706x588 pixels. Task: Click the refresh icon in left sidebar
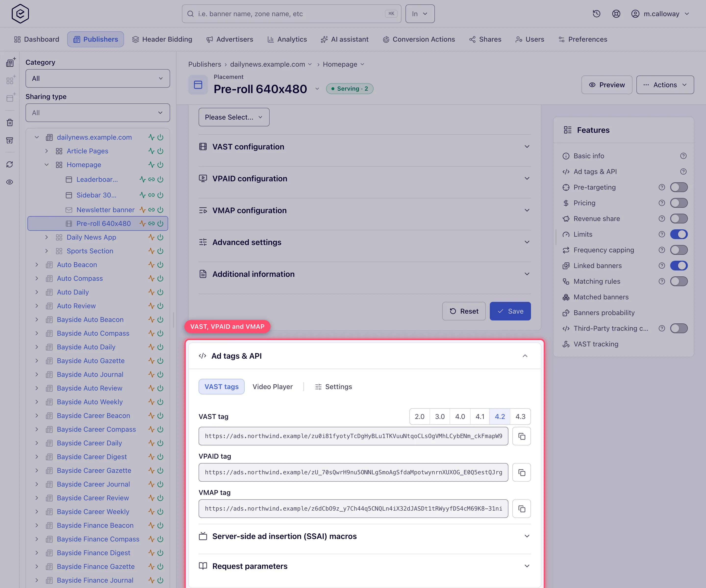[10, 164]
